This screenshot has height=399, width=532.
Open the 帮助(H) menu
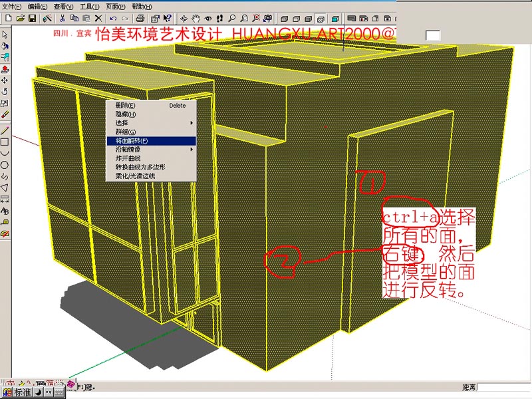click(142, 7)
